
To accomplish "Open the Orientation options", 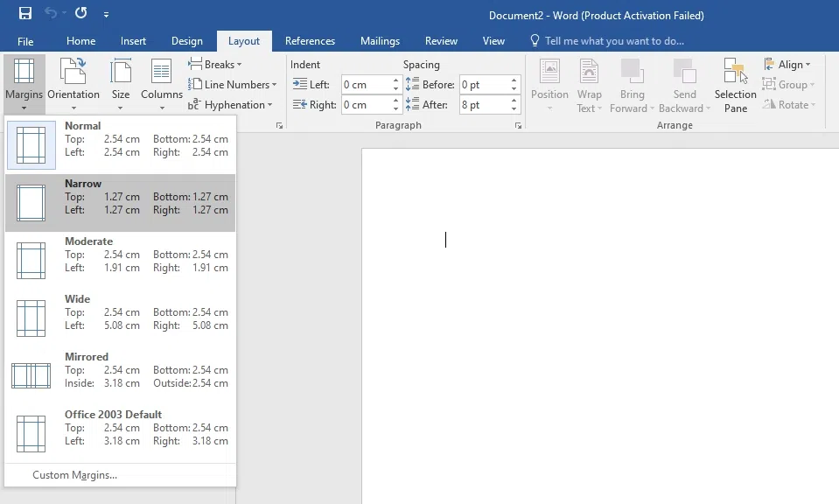I will click(73, 83).
